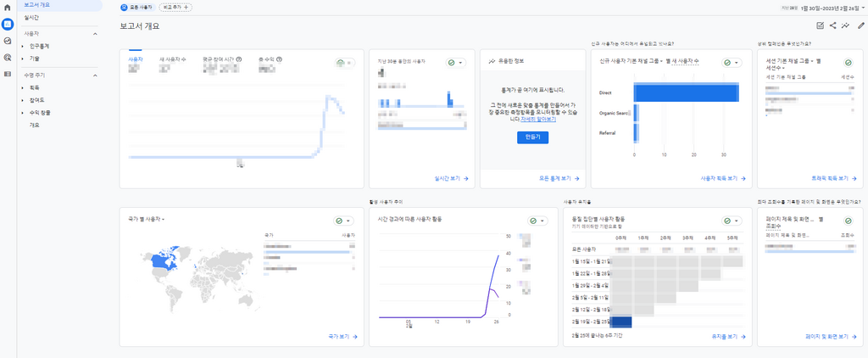Select the Reports icon in left rail
The image size is (868, 358).
[x=7, y=24]
